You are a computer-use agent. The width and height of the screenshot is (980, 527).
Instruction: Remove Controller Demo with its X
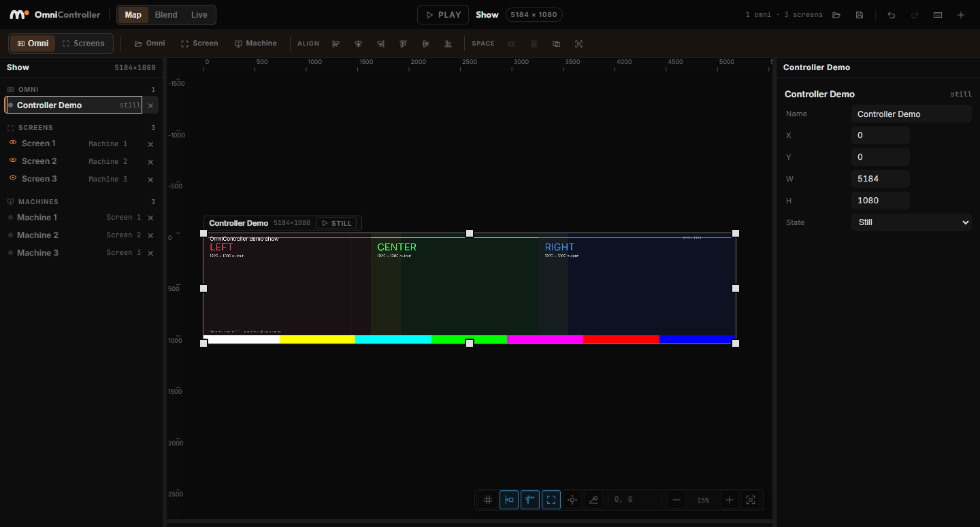pyautogui.click(x=150, y=105)
